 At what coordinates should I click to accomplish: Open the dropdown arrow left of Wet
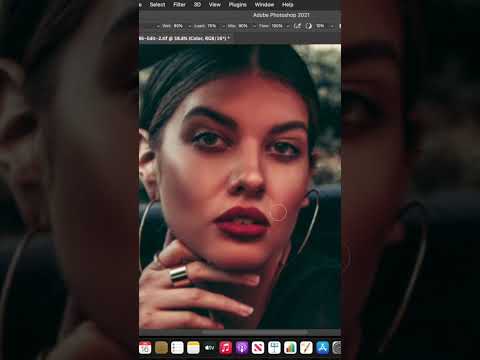click(x=158, y=26)
